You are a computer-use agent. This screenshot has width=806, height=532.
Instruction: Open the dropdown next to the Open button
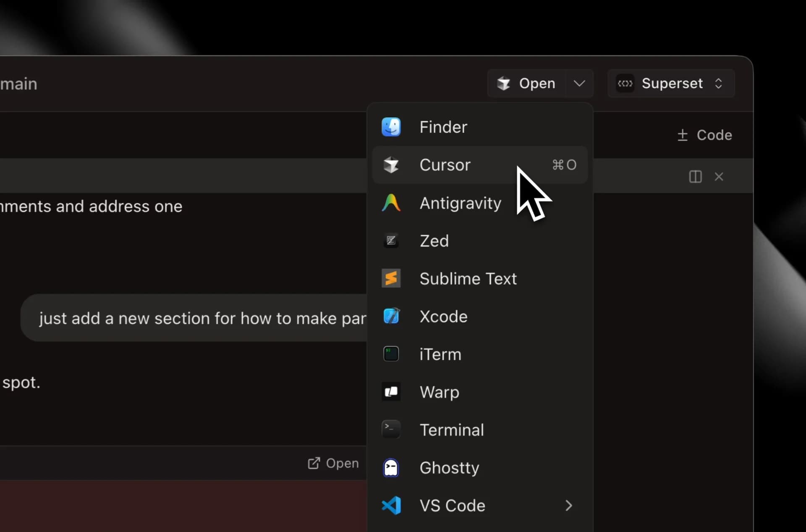click(579, 83)
